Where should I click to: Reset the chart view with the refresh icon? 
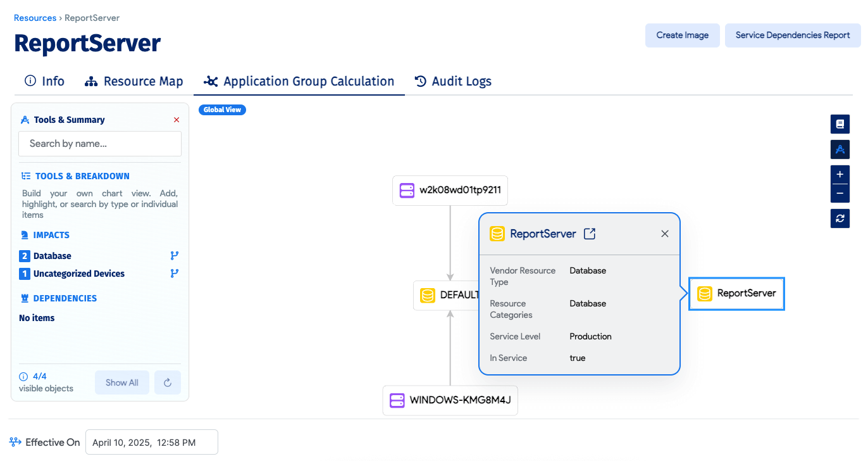(840, 218)
